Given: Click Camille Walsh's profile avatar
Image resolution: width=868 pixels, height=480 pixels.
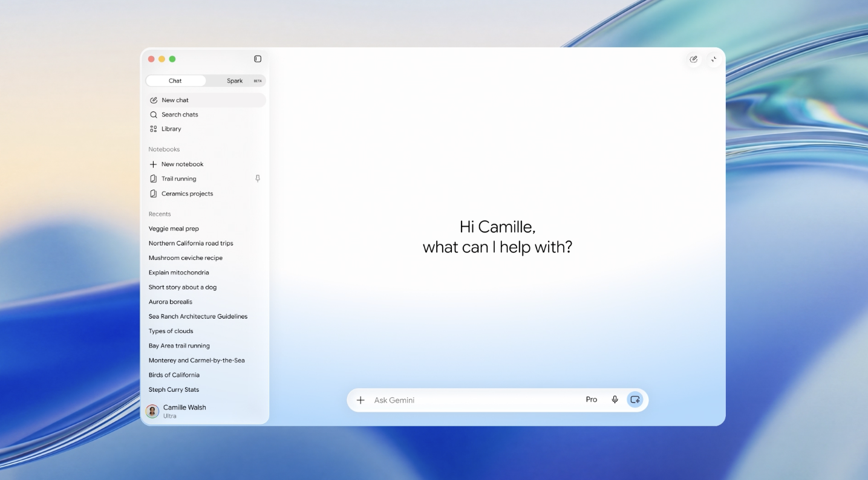Looking at the screenshot, I should pyautogui.click(x=152, y=411).
